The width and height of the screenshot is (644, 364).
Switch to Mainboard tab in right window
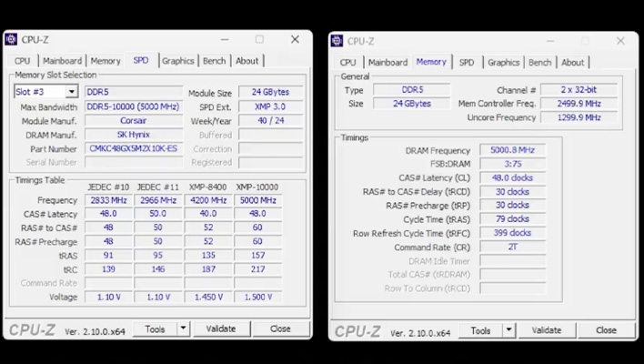(x=387, y=63)
